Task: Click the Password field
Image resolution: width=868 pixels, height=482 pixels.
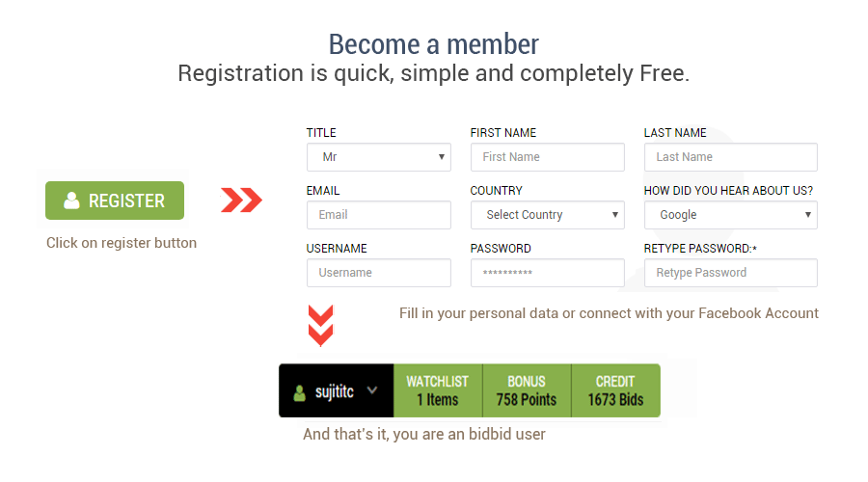Action: [x=548, y=273]
